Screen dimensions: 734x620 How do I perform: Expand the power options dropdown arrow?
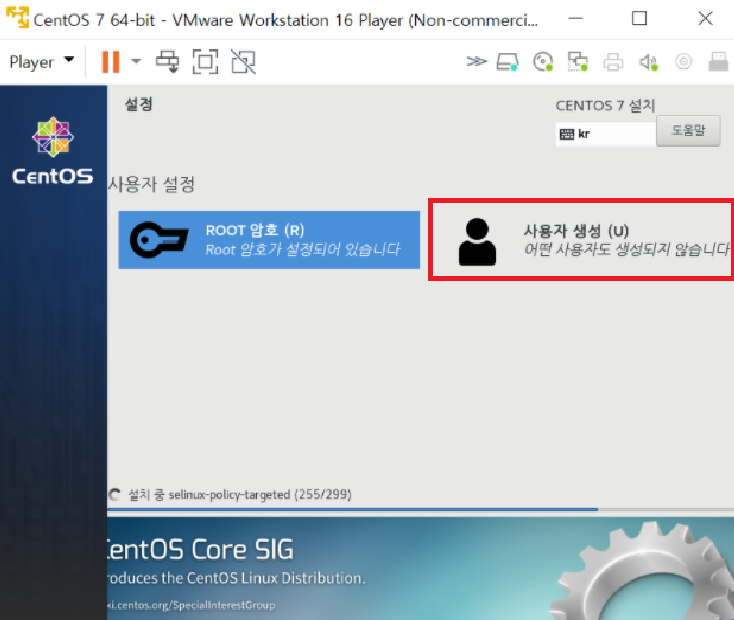[136, 61]
